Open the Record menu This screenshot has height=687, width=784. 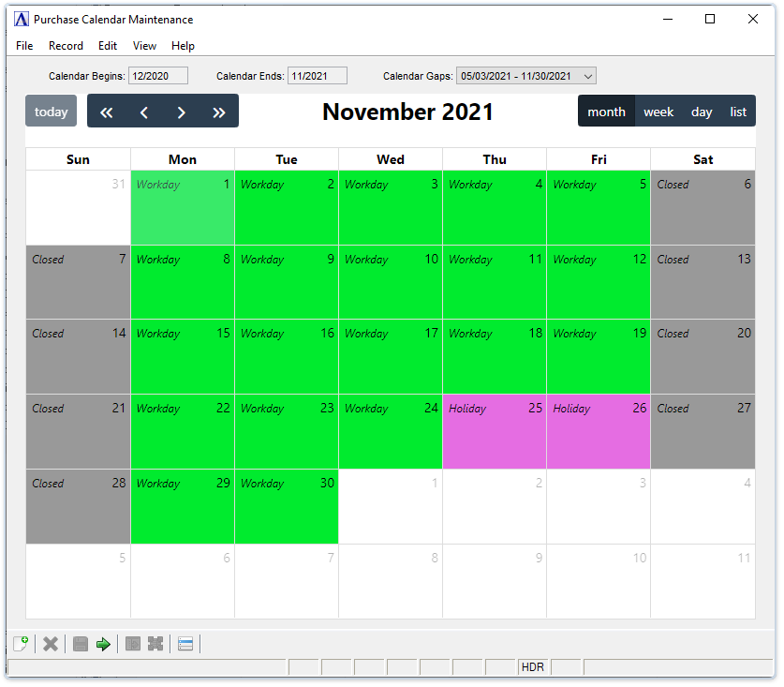click(66, 45)
